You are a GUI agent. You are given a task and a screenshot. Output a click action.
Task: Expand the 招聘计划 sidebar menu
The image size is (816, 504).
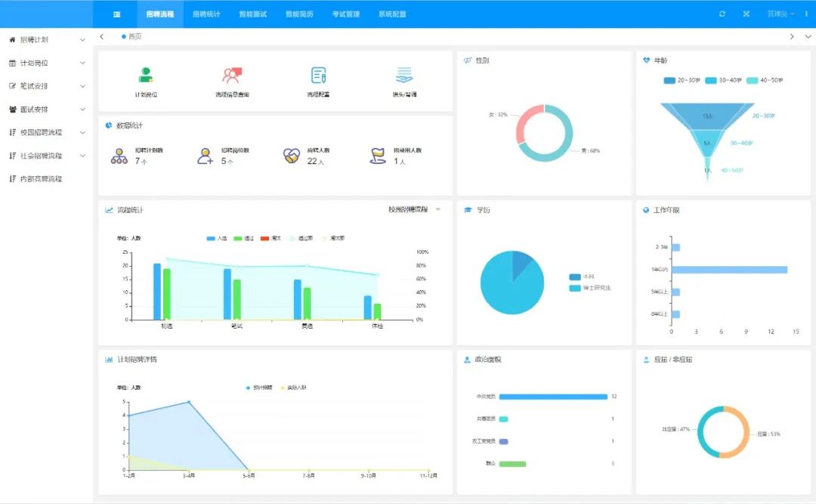[46, 39]
